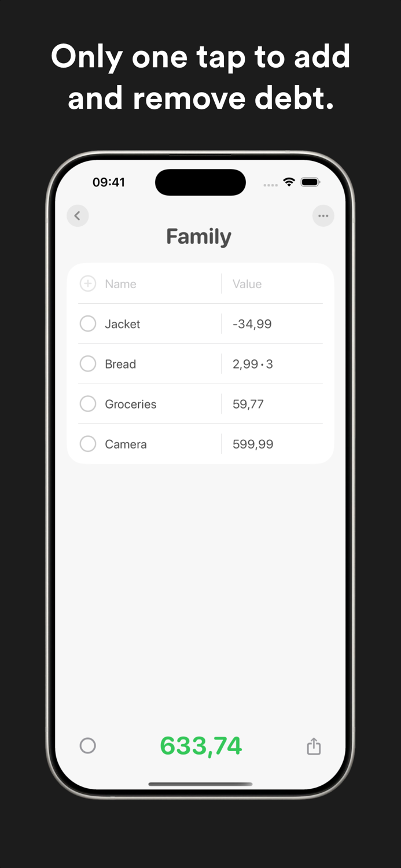Mark the Bread entry's circle
This screenshot has width=401, height=868.
pos(87,363)
